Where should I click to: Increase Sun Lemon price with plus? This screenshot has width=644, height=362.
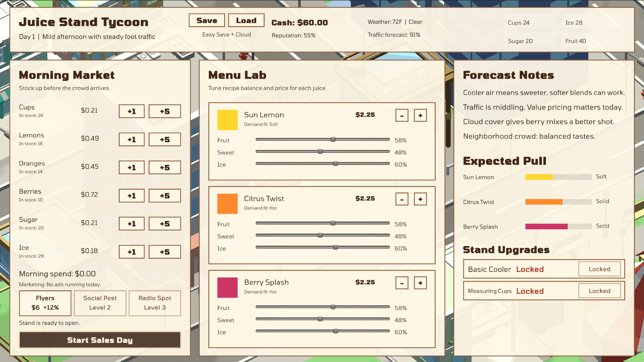click(x=420, y=116)
